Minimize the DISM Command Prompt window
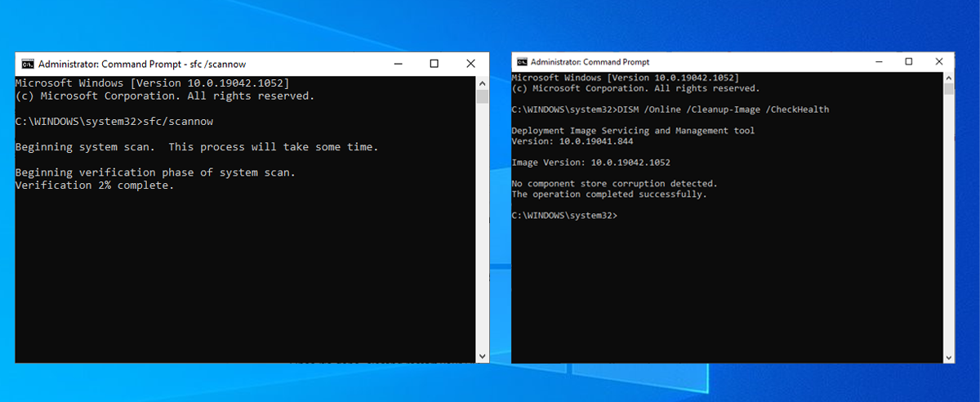The height and width of the screenshot is (402, 980). click(x=877, y=62)
